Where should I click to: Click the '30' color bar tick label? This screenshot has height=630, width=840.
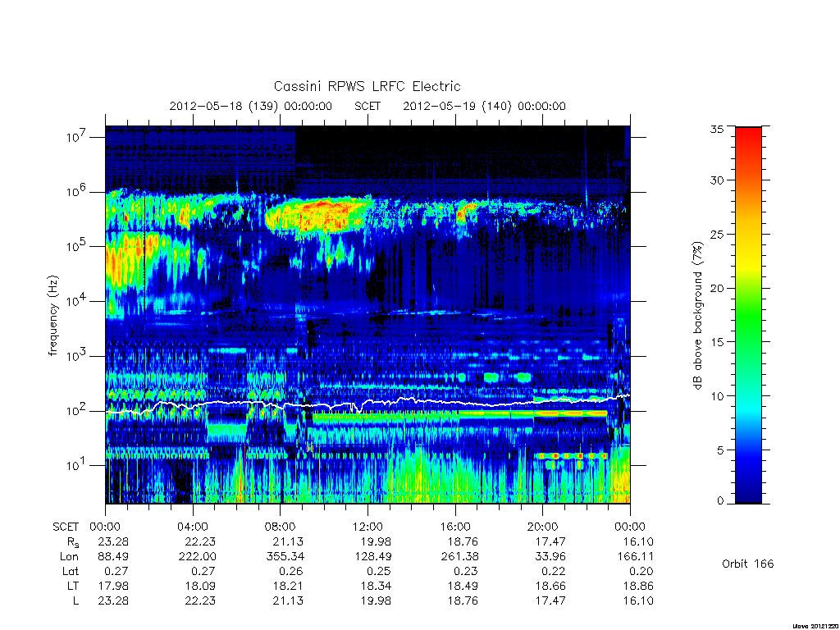click(717, 180)
